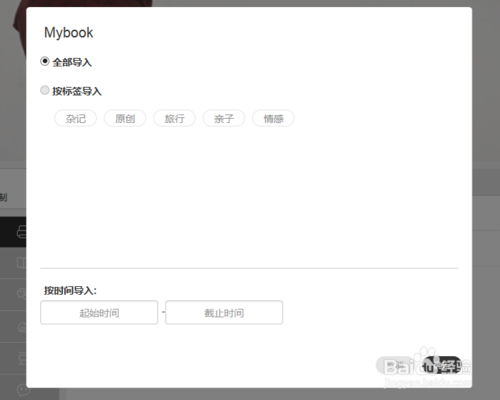Select the 按标签导入 radio button
Viewport: 500px width, 400px height.
(45, 90)
